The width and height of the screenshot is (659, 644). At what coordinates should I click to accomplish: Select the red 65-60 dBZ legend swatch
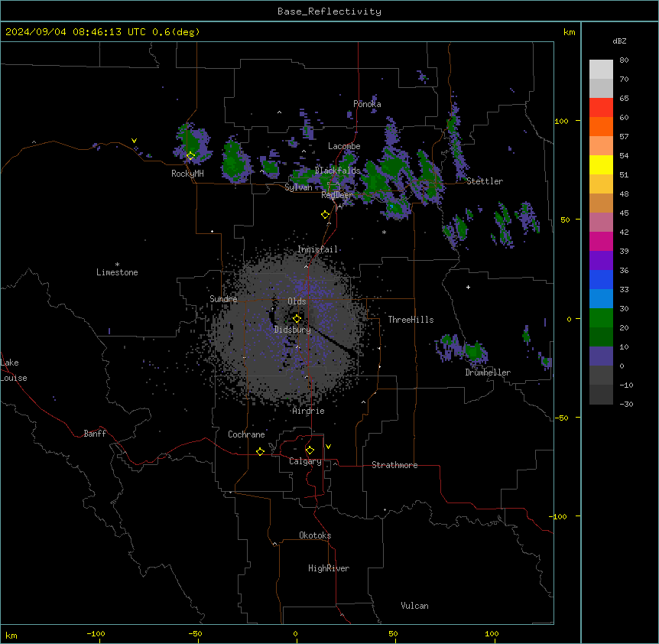click(601, 107)
